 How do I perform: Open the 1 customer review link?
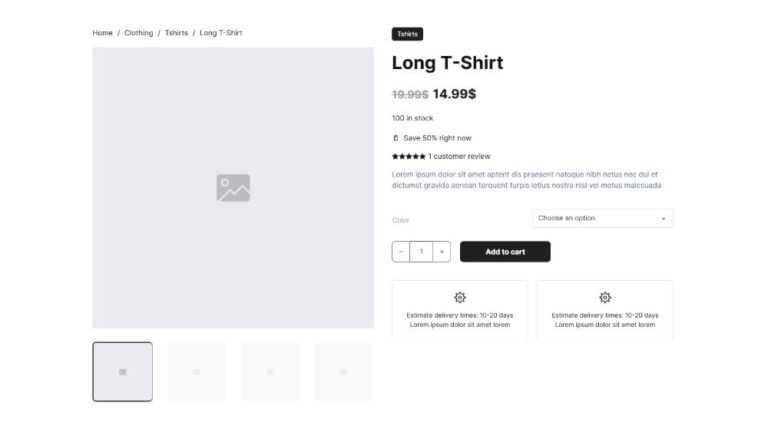pos(459,156)
